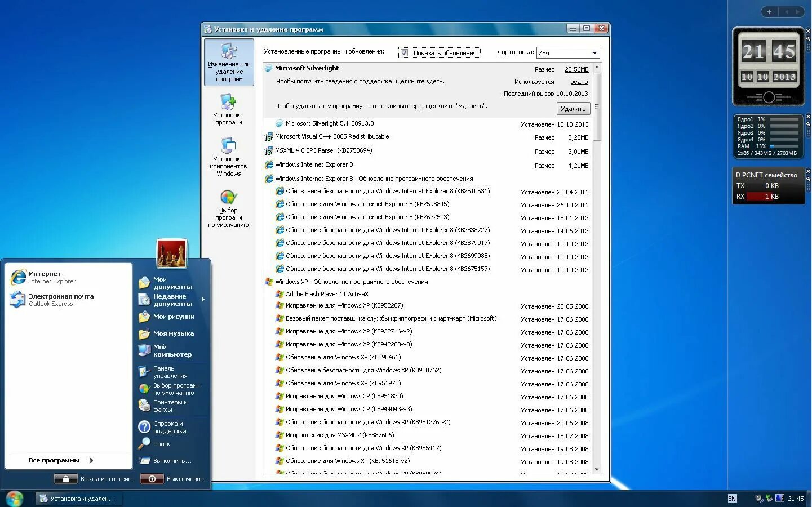Click the icon of update KB2838727

point(279,230)
